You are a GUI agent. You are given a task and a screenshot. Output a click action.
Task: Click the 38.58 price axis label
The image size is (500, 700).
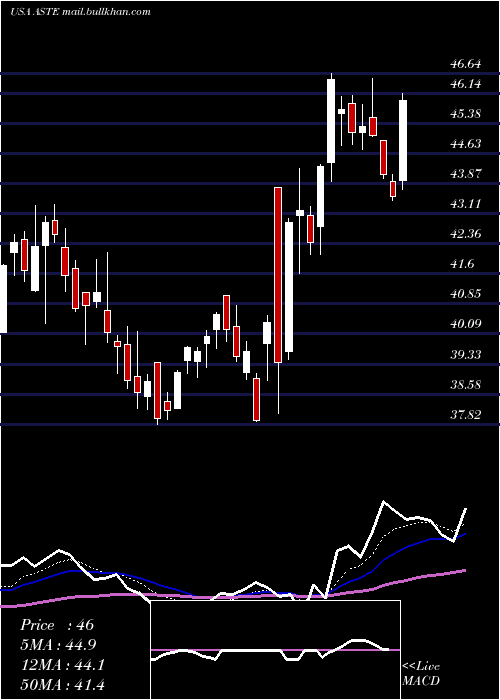(466, 385)
